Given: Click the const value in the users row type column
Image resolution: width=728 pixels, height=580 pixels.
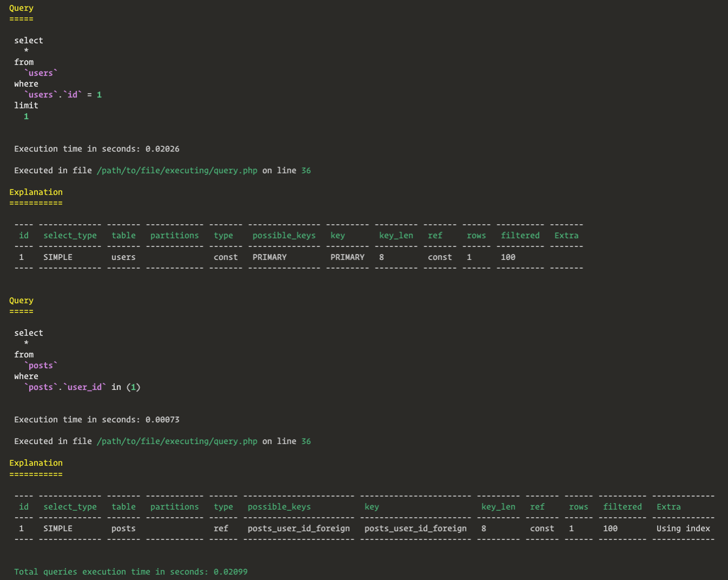Looking at the screenshot, I should point(226,257).
